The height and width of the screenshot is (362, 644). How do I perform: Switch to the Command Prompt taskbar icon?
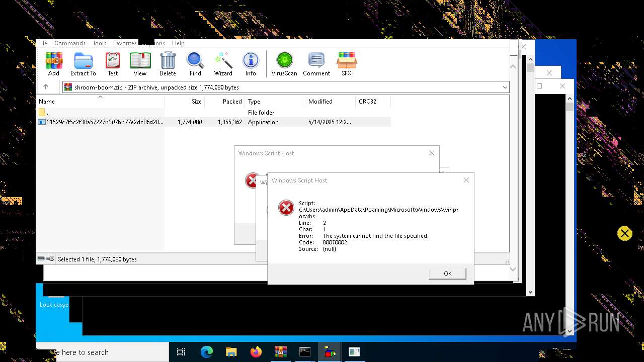[305, 352]
